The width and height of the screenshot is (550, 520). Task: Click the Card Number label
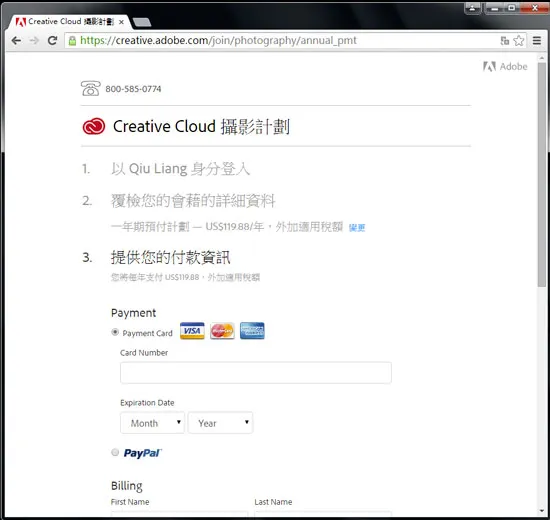[x=144, y=353]
